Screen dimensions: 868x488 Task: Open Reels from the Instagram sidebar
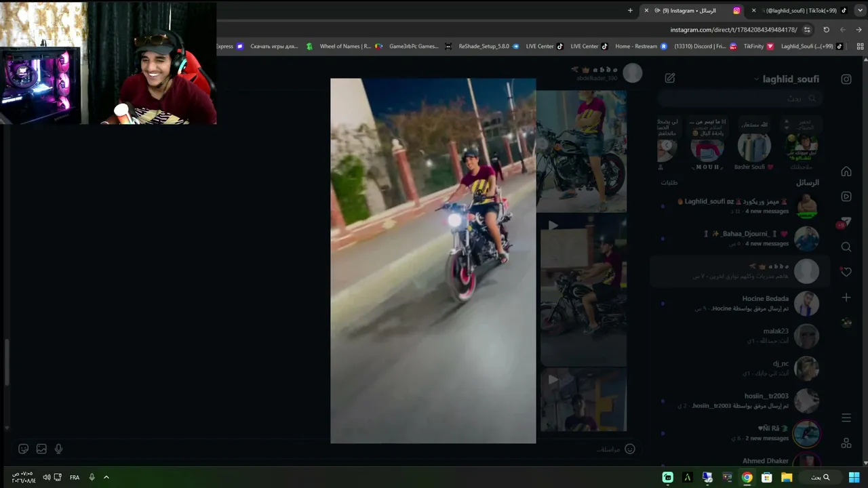tap(846, 197)
